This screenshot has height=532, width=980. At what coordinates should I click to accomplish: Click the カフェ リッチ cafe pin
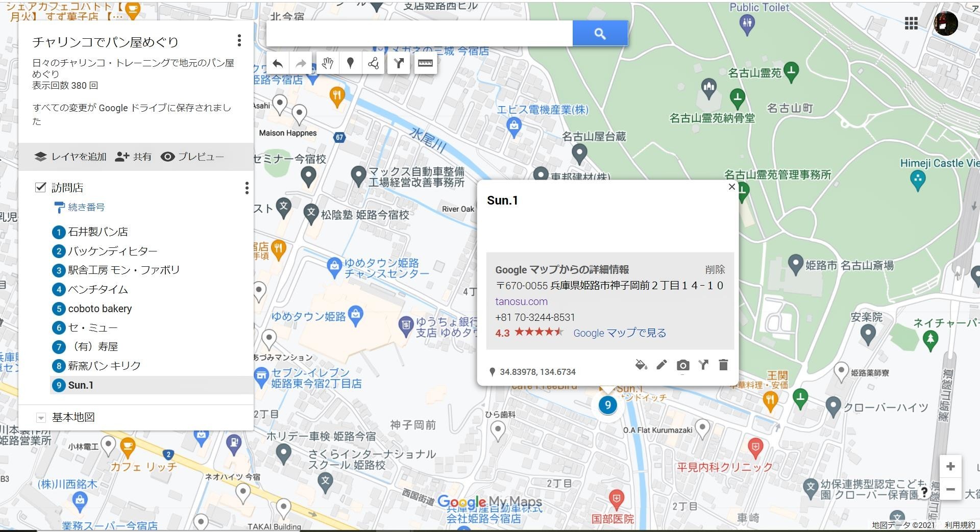[x=127, y=448]
